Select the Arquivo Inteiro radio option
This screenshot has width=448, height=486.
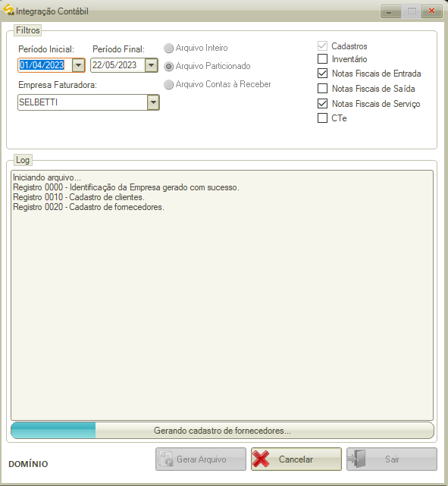[168, 48]
